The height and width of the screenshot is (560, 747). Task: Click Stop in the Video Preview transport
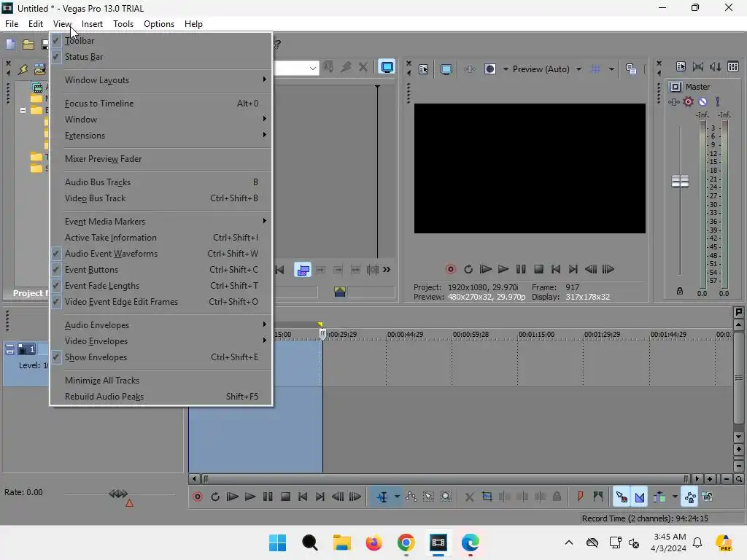click(538, 269)
